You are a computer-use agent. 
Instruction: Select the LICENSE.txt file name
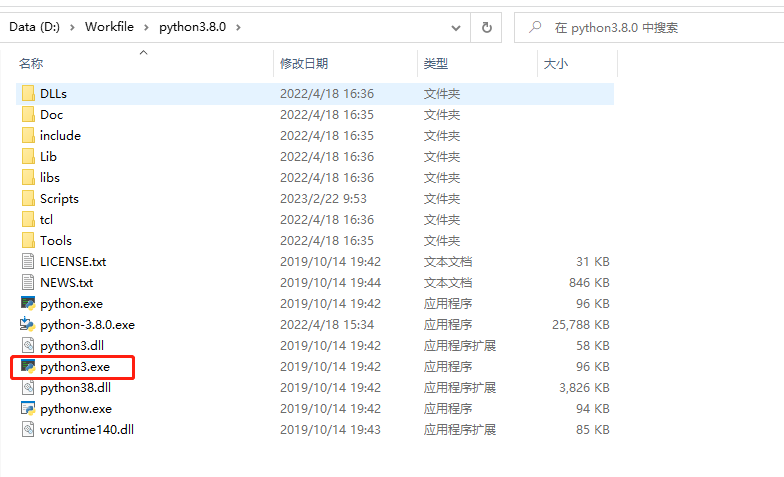pyautogui.click(x=73, y=262)
